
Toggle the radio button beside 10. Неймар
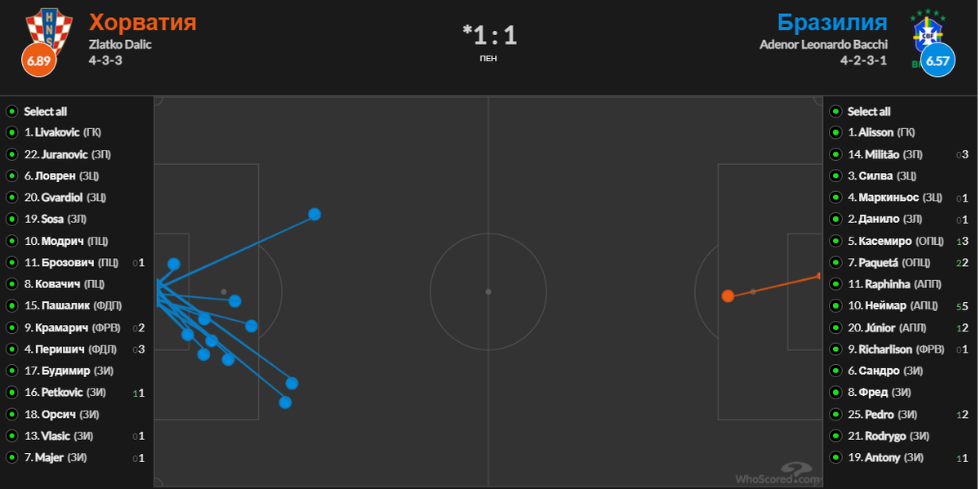(x=836, y=306)
